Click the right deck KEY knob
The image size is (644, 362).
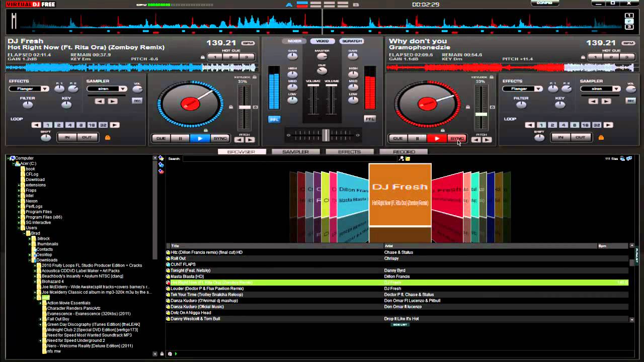[560, 105]
